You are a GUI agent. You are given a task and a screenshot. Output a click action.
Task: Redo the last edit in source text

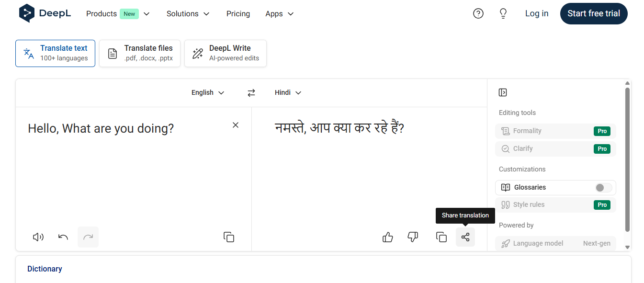pyautogui.click(x=88, y=237)
